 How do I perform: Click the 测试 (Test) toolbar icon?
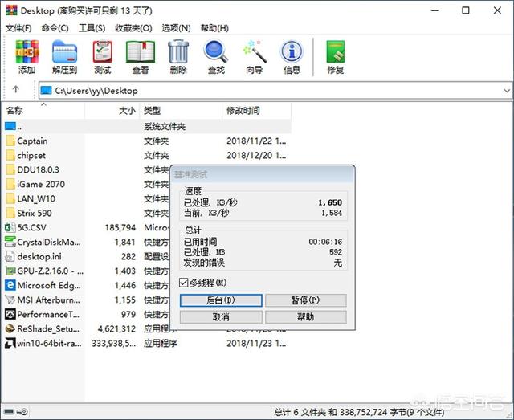pyautogui.click(x=102, y=57)
